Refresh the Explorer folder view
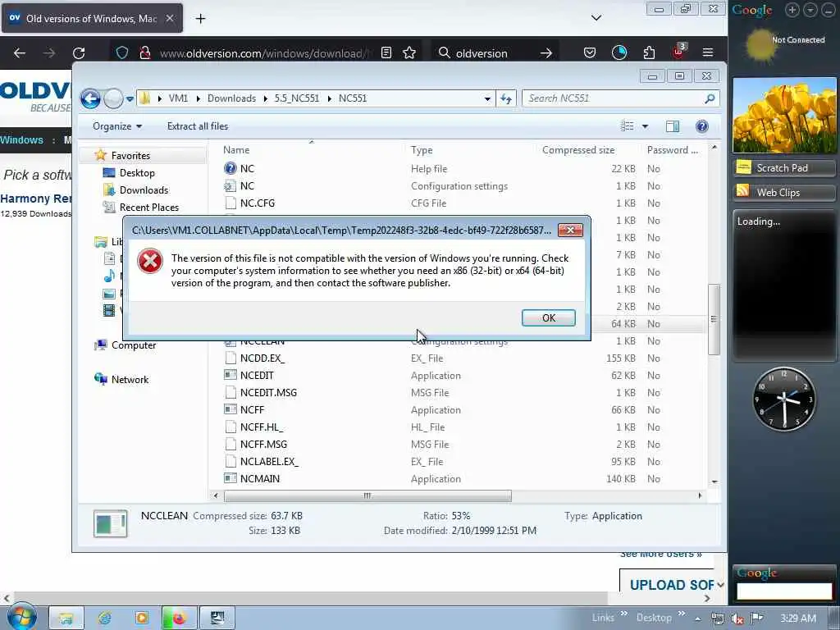 [505, 98]
